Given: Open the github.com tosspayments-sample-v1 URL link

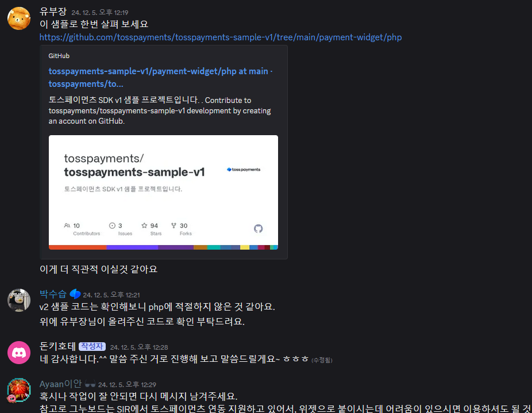Looking at the screenshot, I should (x=221, y=37).
